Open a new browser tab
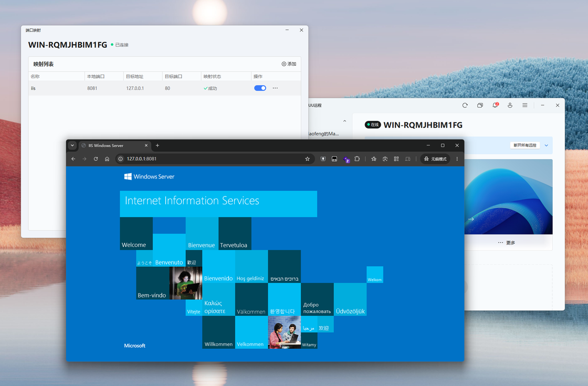588x386 pixels. [x=157, y=145]
